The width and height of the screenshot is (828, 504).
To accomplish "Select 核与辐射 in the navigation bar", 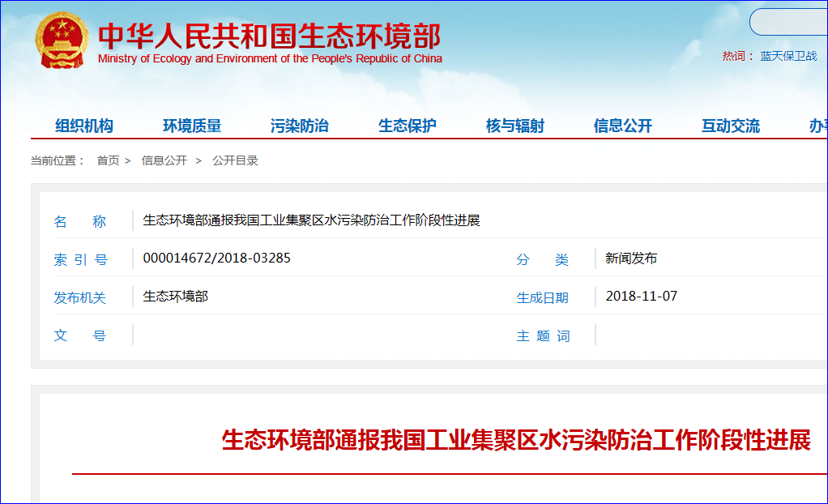I will (x=515, y=126).
